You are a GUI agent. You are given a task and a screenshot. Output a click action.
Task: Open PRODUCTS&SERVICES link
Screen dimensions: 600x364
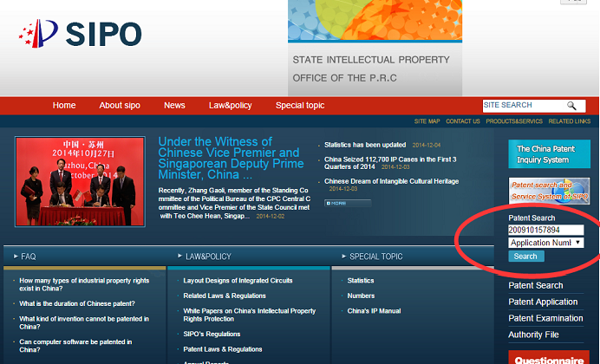click(x=514, y=121)
